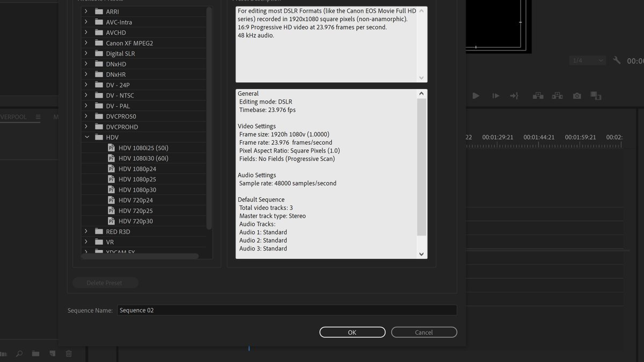Select the HDV 1080i25 (50i) preset
Image resolution: width=644 pixels, height=362 pixels.
click(x=143, y=147)
